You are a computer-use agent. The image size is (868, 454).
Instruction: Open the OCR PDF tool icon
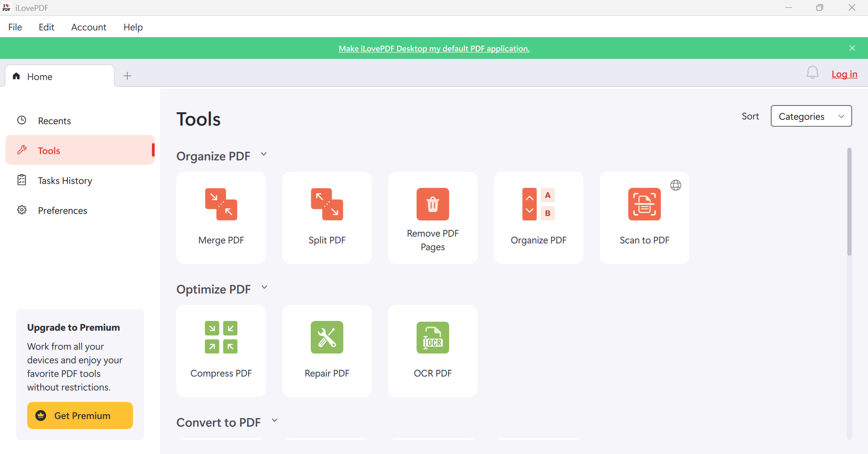point(433,337)
